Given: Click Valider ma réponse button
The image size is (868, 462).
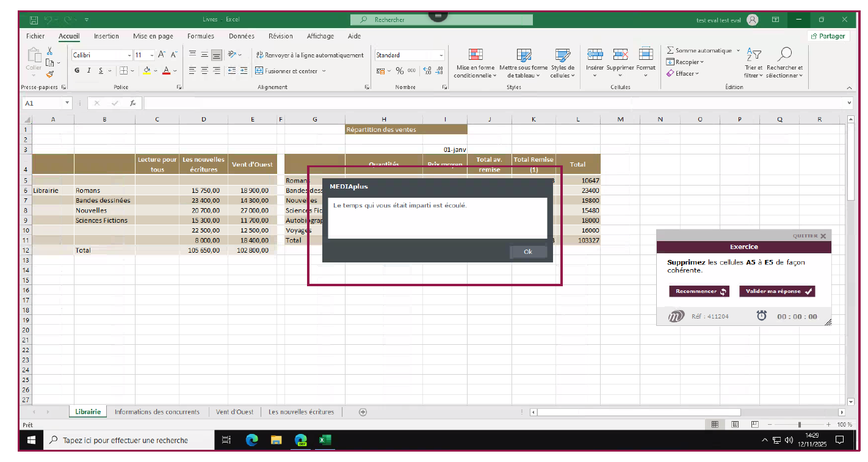Looking at the screenshot, I should (x=777, y=292).
